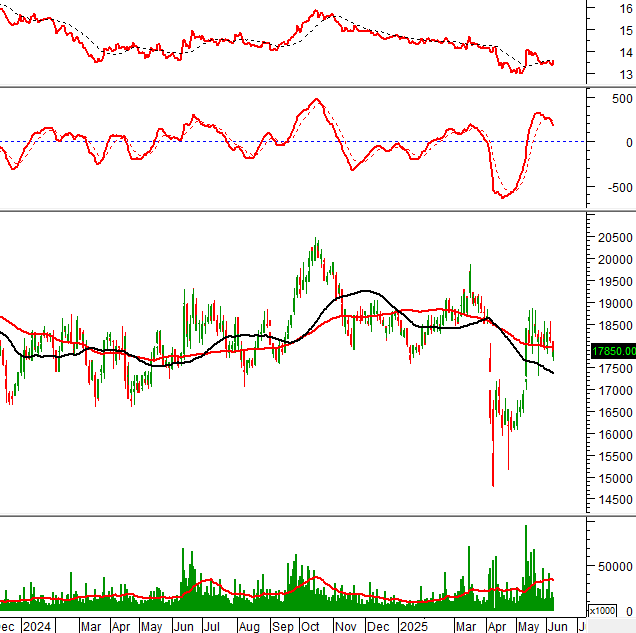Image resolution: width=636 pixels, height=633 pixels.
Task: Select the Jul month label on axis
Action: click(x=211, y=627)
